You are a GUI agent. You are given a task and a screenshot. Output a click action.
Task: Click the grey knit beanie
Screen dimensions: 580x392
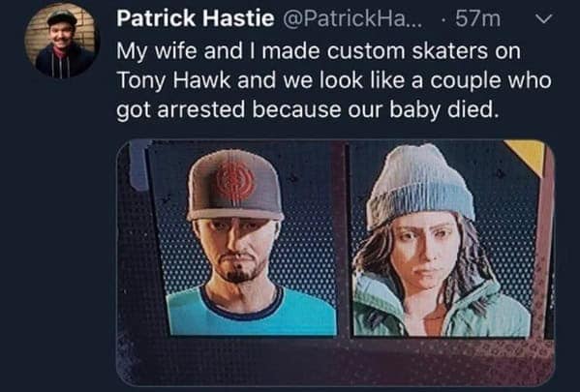[x=420, y=185]
